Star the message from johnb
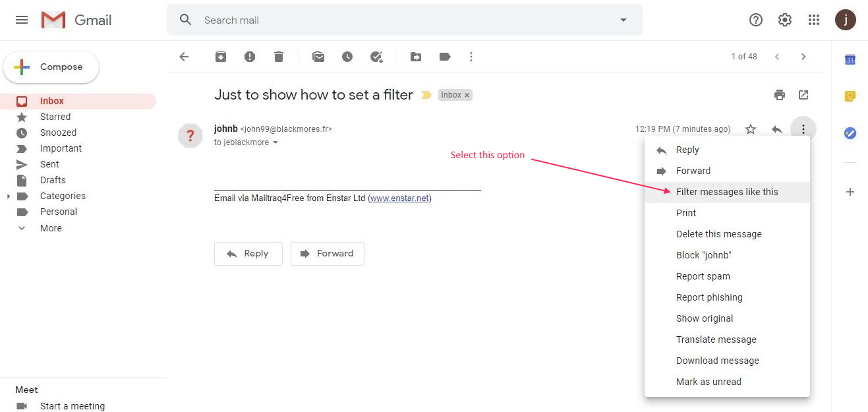This screenshot has height=412, width=868. [751, 129]
